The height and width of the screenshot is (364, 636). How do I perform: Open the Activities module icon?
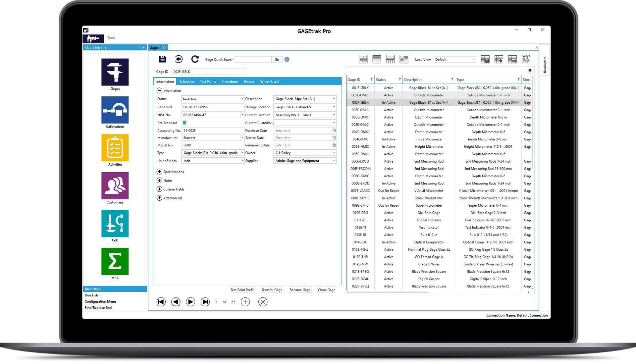[x=115, y=148]
